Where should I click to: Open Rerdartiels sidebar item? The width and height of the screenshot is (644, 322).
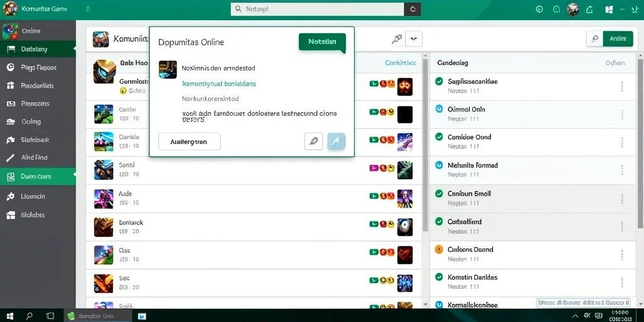pyautogui.click(x=38, y=86)
